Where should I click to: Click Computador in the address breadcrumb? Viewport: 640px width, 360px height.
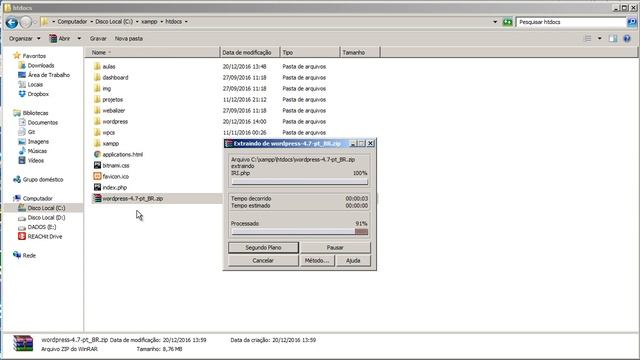click(72, 22)
